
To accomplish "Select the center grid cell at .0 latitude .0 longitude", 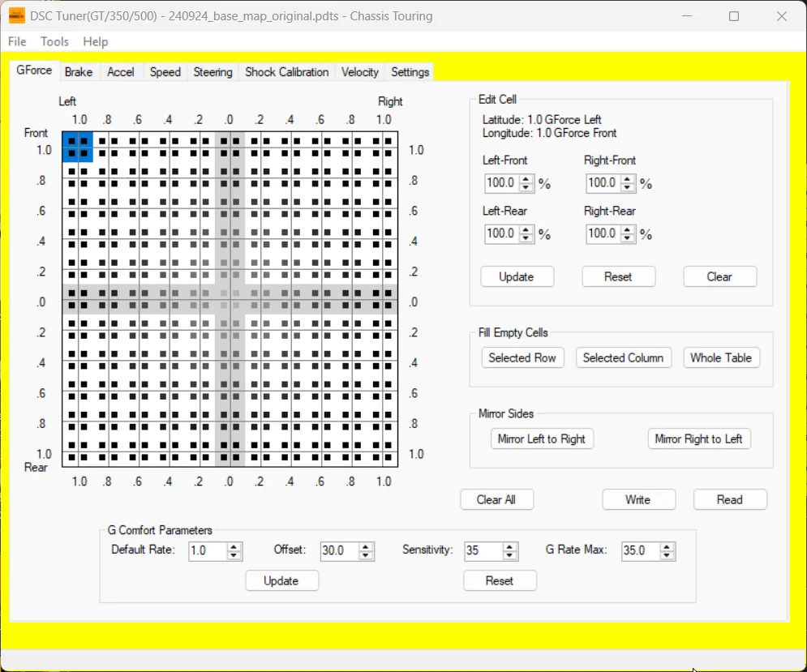I will coord(230,299).
